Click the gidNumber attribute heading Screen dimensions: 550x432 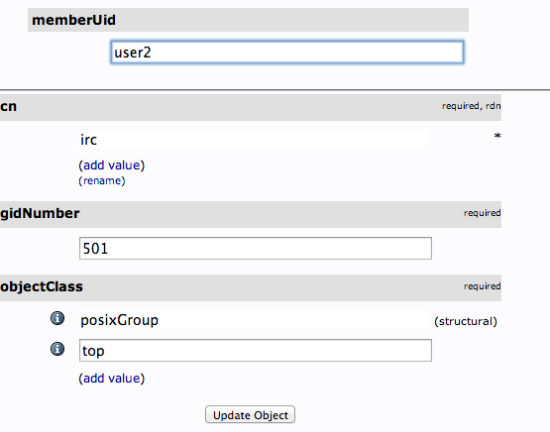pyautogui.click(x=40, y=214)
